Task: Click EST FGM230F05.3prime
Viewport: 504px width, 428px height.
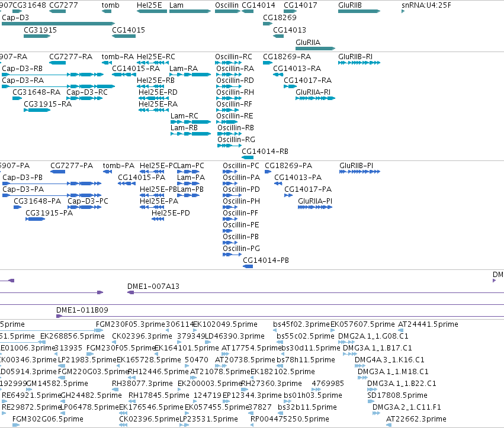Action: coord(130,324)
